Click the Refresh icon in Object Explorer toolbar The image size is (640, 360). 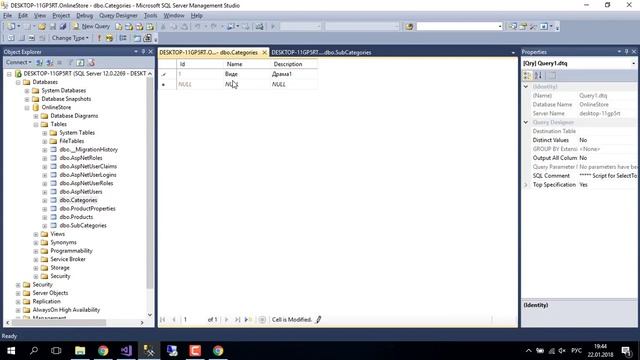(80, 62)
